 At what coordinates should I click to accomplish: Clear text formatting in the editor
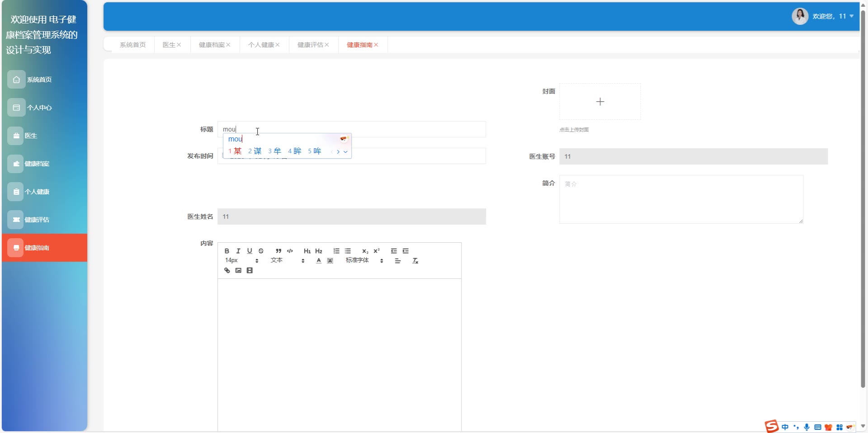click(x=415, y=261)
